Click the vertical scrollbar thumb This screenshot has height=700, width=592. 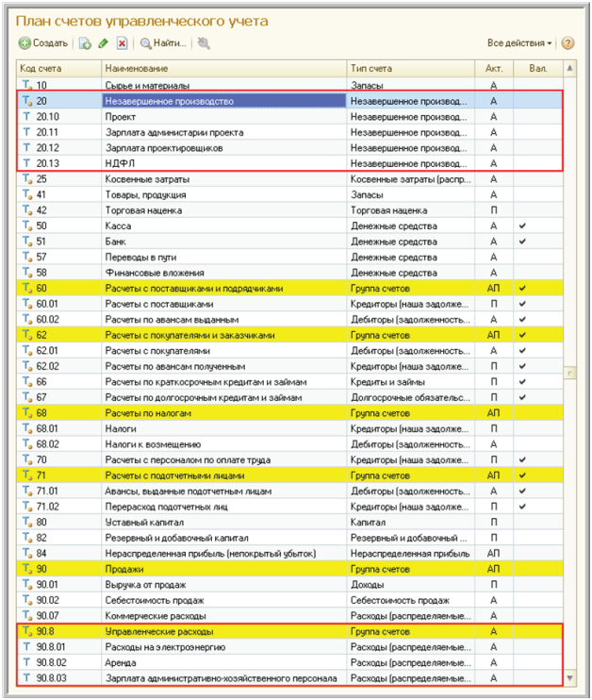point(569,373)
